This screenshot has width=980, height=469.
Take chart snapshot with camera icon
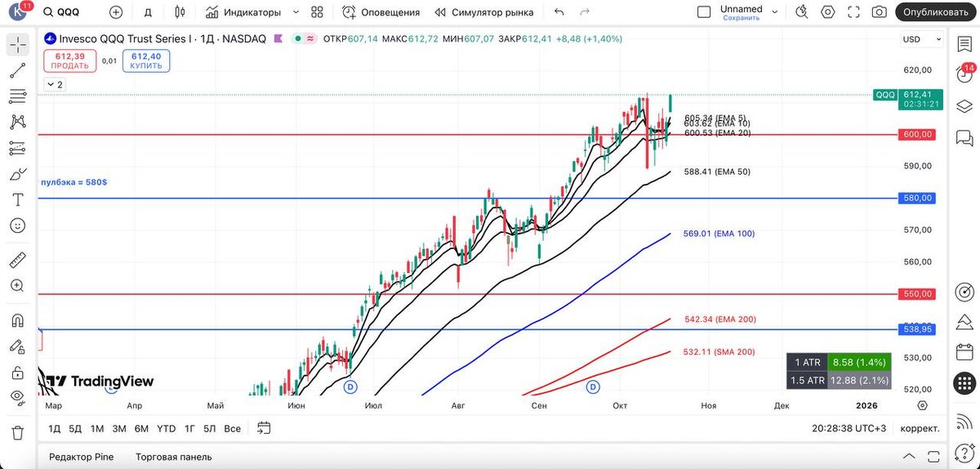879,12
